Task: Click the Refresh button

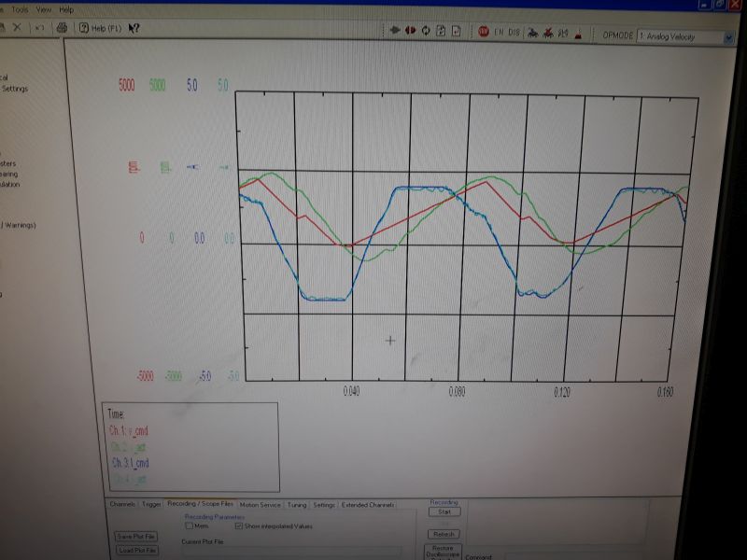Action: pos(443,534)
